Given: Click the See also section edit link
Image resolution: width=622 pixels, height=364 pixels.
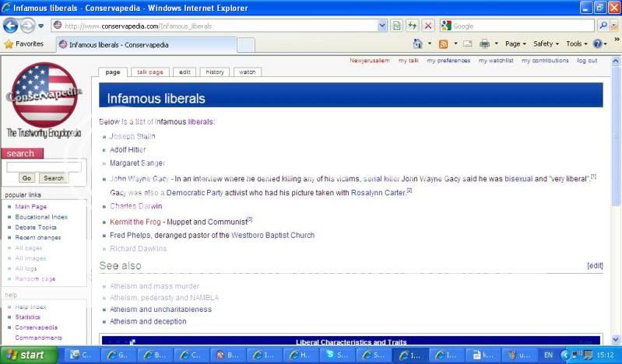Looking at the screenshot, I should pos(595,266).
